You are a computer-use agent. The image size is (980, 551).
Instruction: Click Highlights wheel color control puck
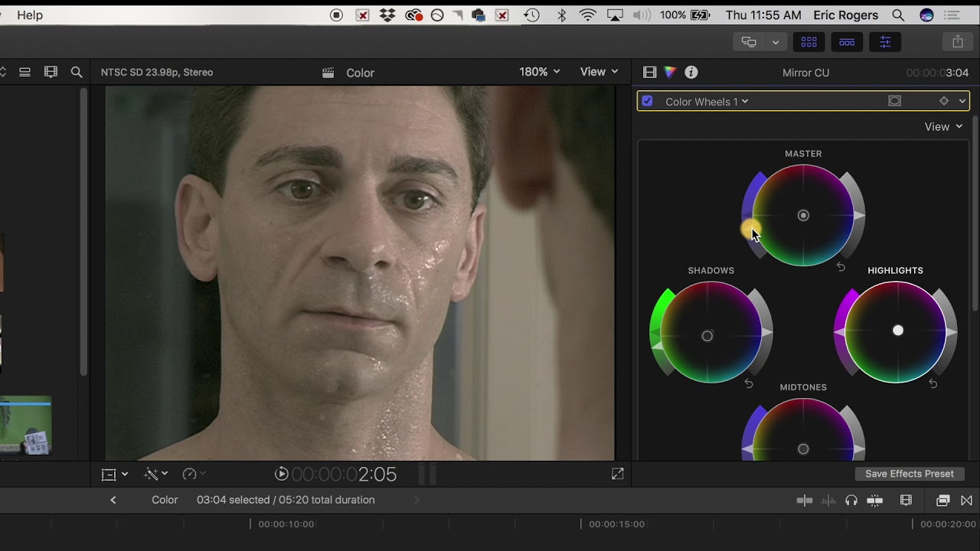(x=898, y=331)
